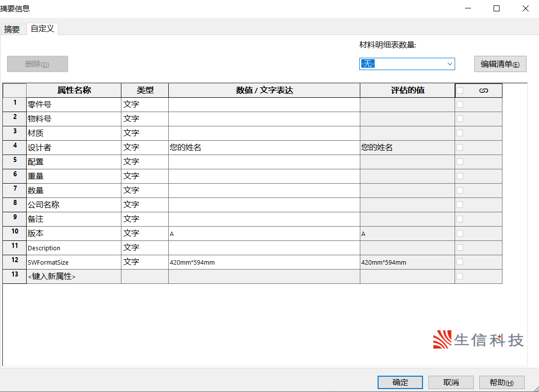Image resolution: width=539 pixels, height=392 pixels.
Task: Expand type cell for 版本 row
Action: [145, 234]
